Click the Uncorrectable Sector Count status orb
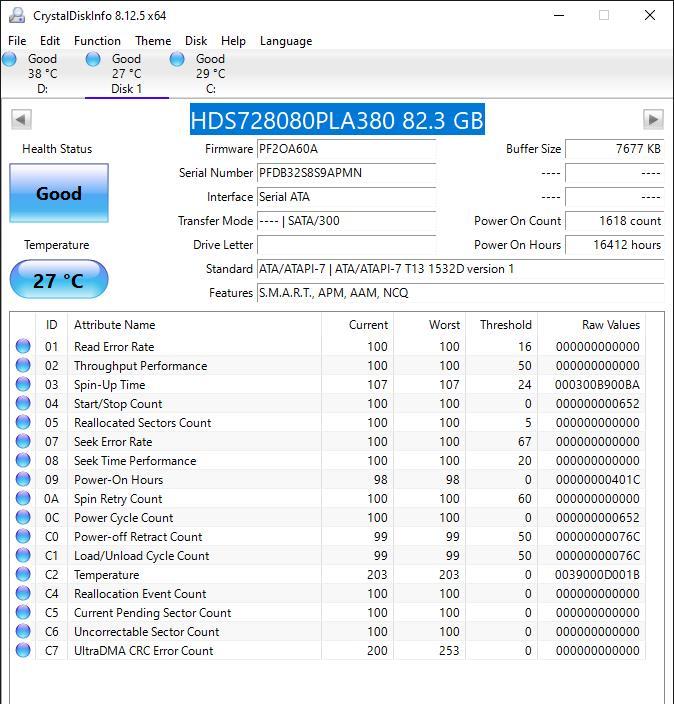Screen dimensions: 674x704 (23, 631)
